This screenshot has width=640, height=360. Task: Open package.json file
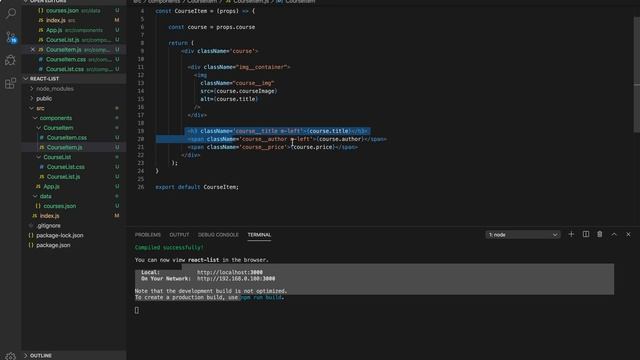(x=74, y=245)
